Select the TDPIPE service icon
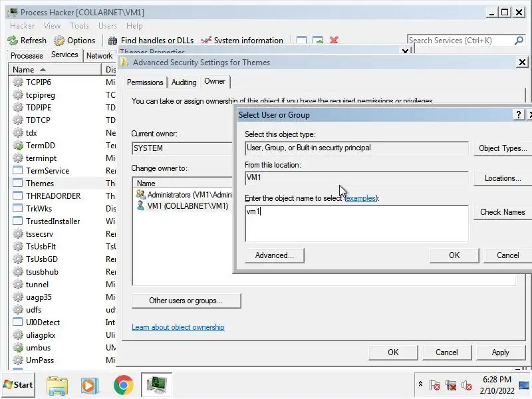Image resolution: width=532 pixels, height=399 pixels. pyautogui.click(x=18, y=108)
